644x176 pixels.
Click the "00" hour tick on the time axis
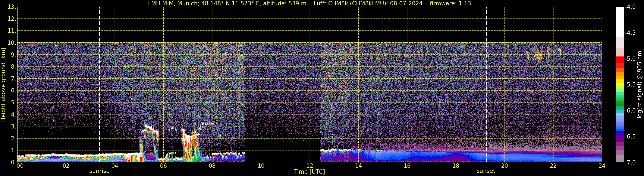coord(20,166)
